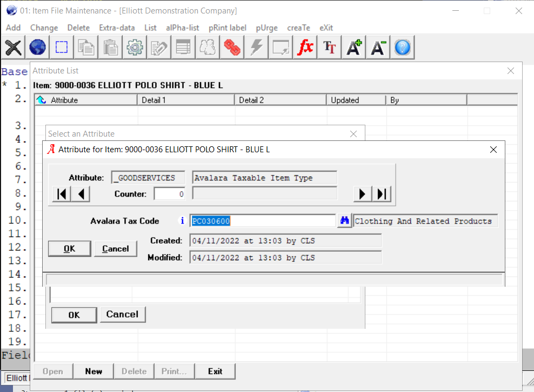Image resolution: width=534 pixels, height=392 pixels.
Task: Click Cancel in the Attribute for Item dialog
Action: point(116,249)
